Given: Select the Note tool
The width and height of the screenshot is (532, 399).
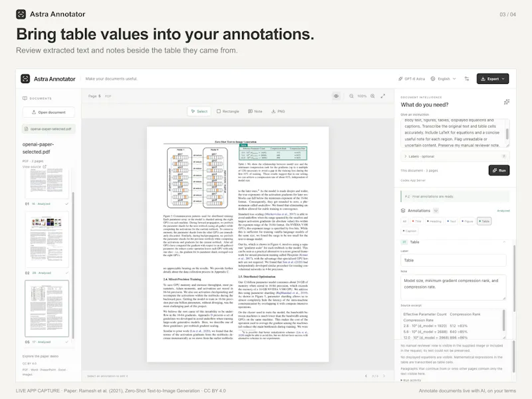Looking at the screenshot, I should point(255,111).
